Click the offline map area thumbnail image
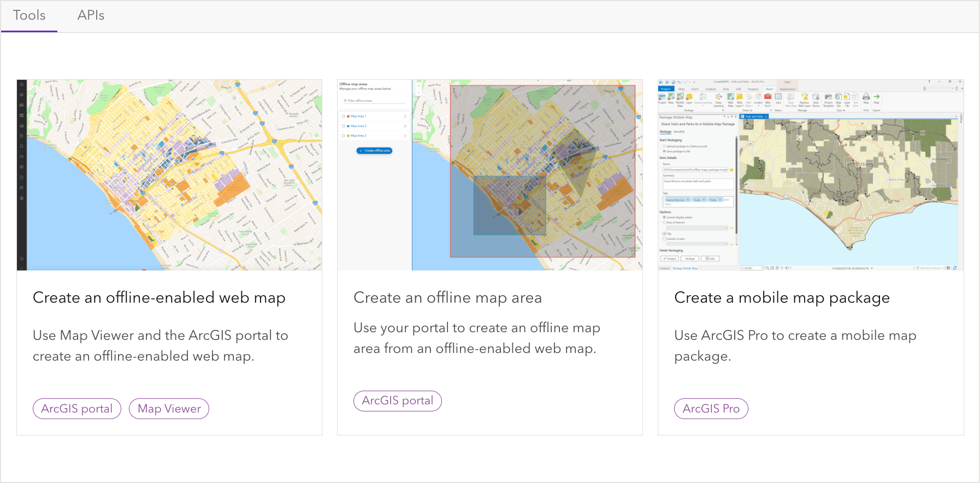 [490, 175]
